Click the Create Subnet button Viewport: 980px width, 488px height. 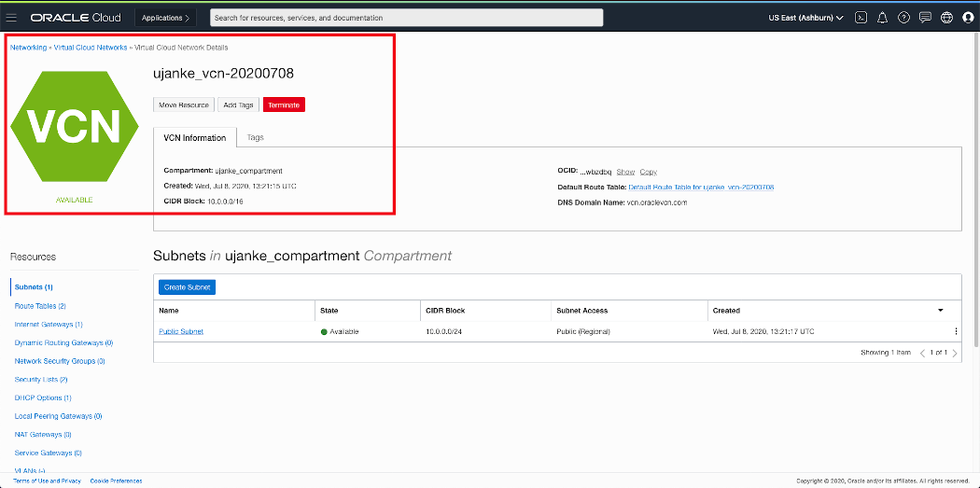[187, 287]
